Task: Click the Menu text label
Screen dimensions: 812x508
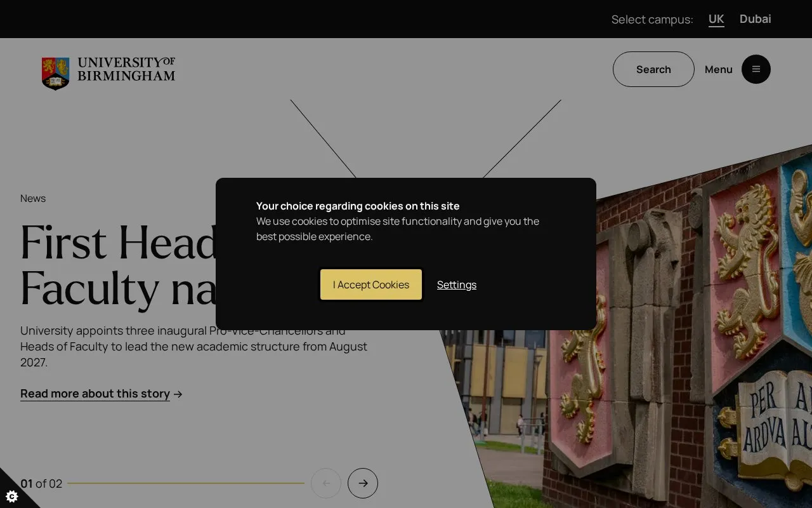Action: pyautogui.click(x=719, y=69)
